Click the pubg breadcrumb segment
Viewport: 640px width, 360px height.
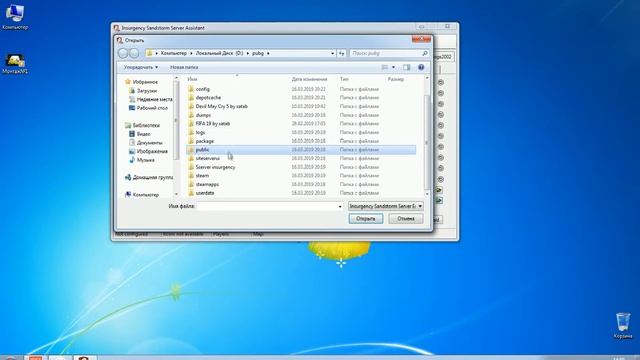coord(258,53)
